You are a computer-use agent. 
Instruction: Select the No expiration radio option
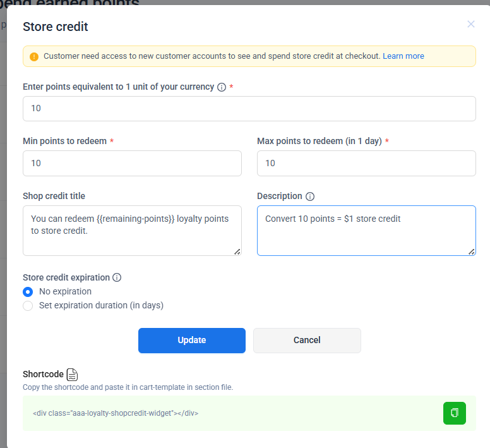coord(28,292)
